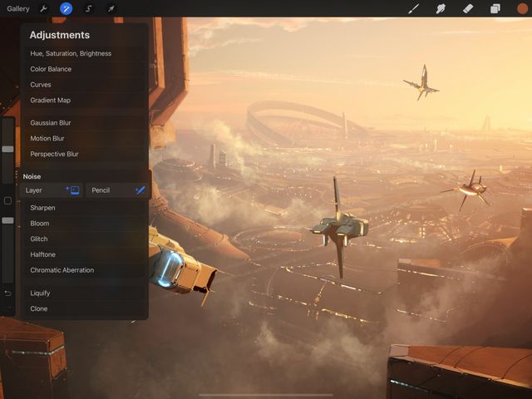Apply Noise to whole Layer
The height and width of the screenshot is (399, 532).
[52, 190]
